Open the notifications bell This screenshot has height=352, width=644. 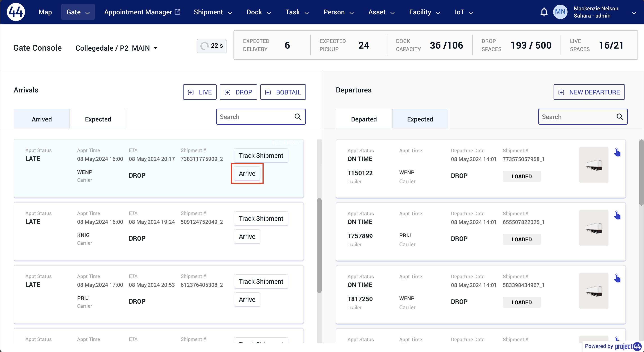pos(544,12)
